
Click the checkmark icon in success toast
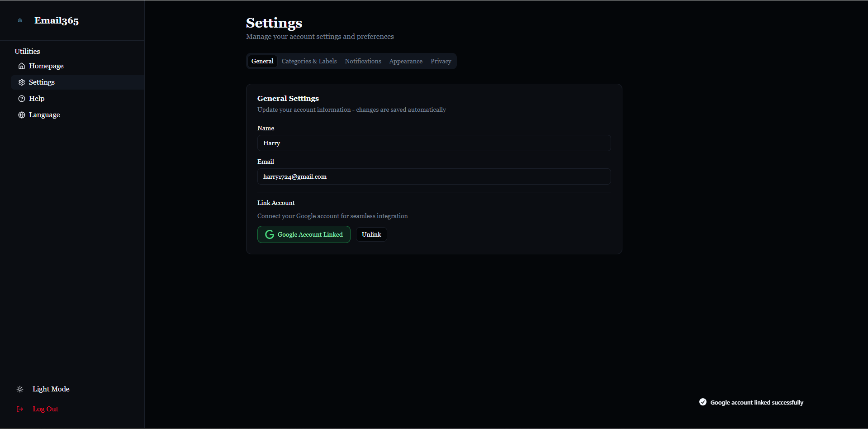(703, 402)
